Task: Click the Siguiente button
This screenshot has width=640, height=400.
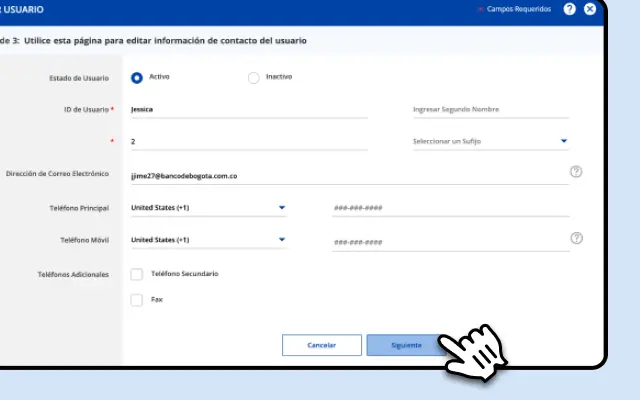Action: (406, 345)
